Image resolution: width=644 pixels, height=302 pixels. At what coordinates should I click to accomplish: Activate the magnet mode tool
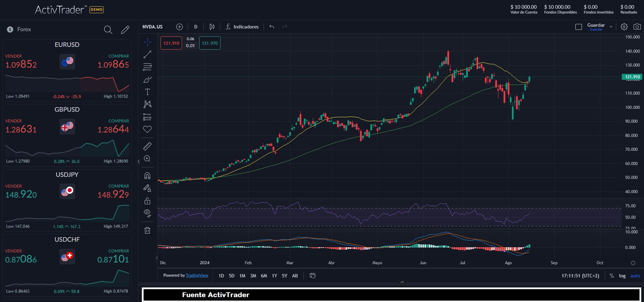click(x=147, y=176)
